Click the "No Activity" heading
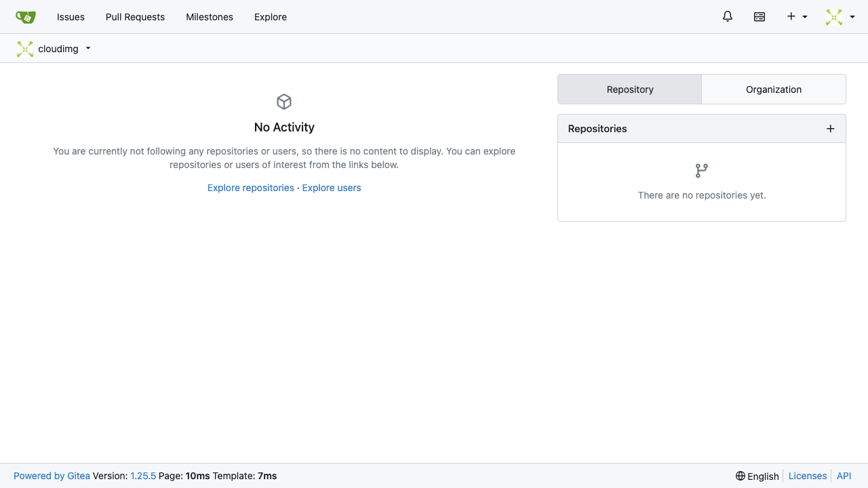This screenshot has height=488, width=868. 284,127
